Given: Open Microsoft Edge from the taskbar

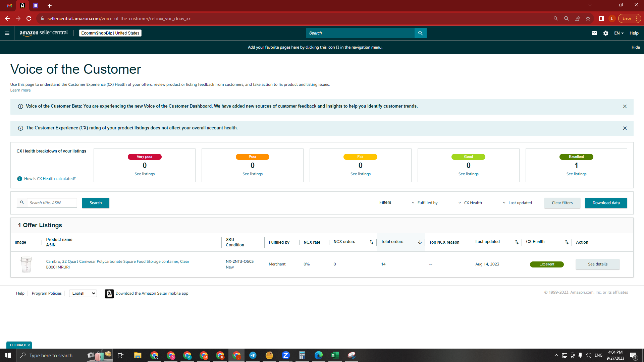Looking at the screenshot, I should pyautogui.click(x=318, y=355).
